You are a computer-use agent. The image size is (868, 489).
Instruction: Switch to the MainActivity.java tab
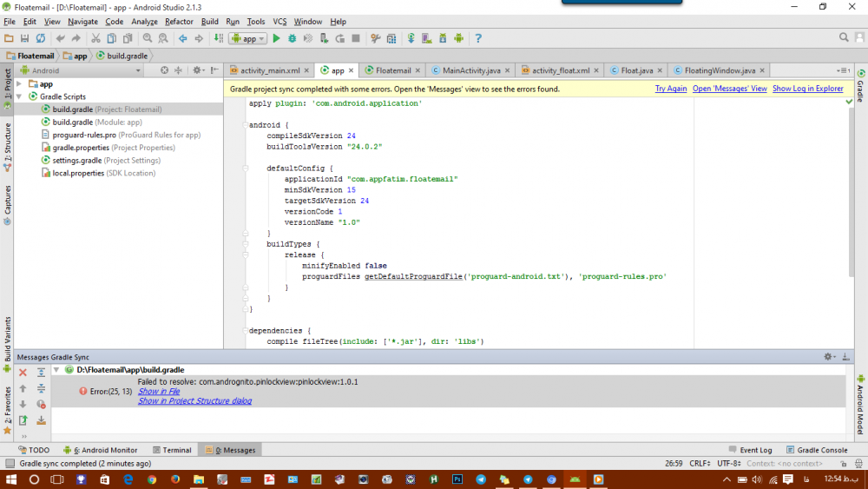coord(470,70)
